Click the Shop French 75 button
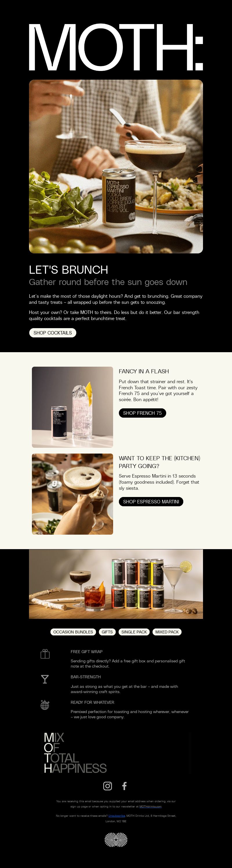 [x=142, y=413]
